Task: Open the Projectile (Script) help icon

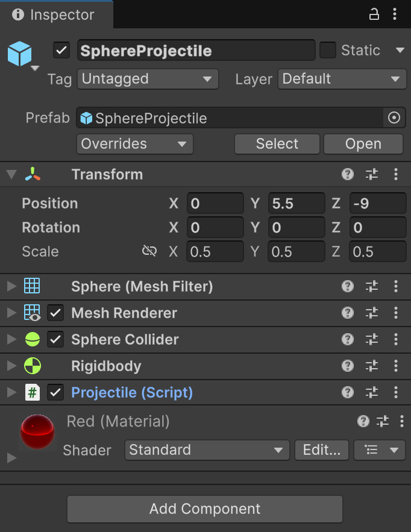Action: click(348, 393)
